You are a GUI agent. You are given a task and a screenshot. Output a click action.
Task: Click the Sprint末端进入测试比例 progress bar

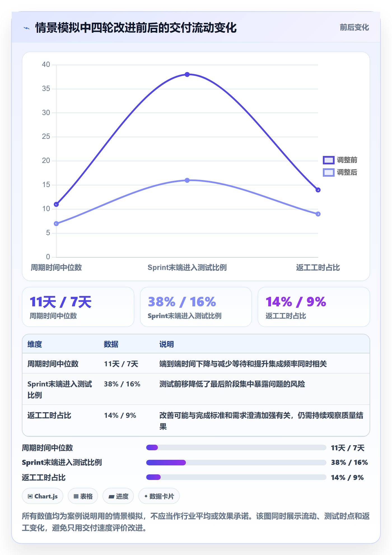[x=236, y=463]
